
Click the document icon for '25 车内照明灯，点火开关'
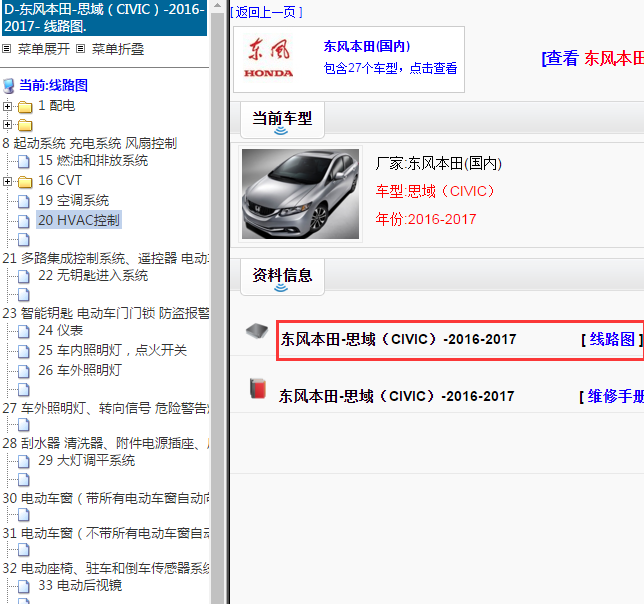pyautogui.click(x=24, y=351)
